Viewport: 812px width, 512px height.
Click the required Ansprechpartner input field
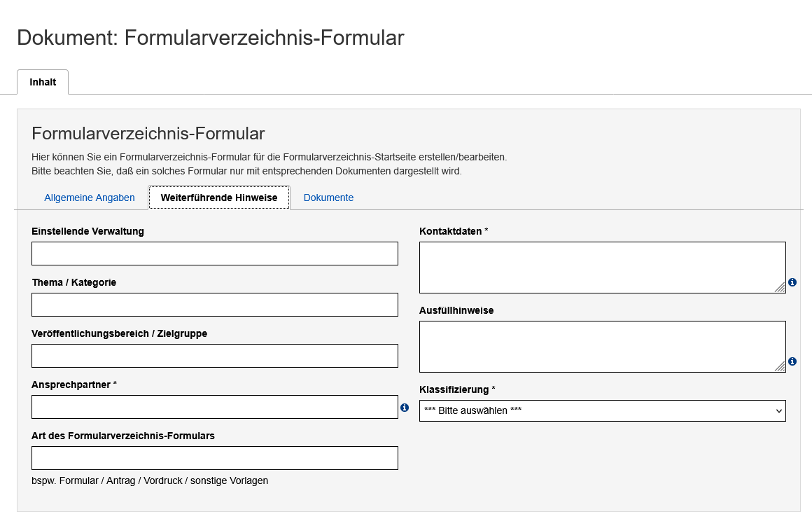click(214, 407)
